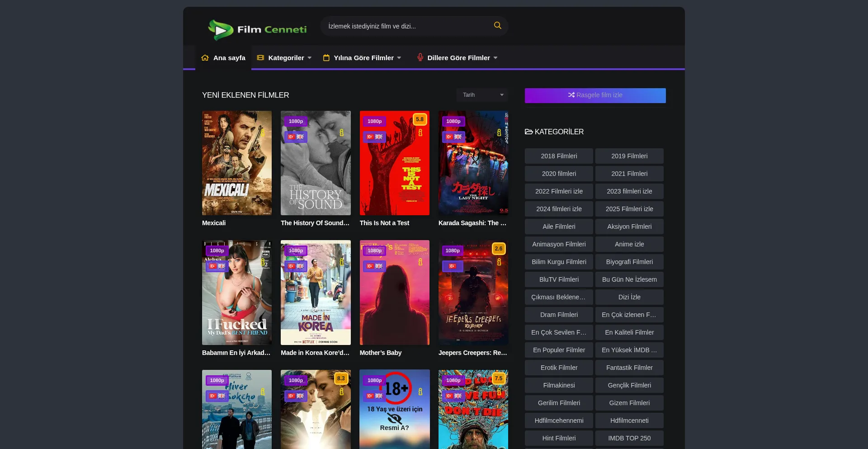Expand the Dillere Göre Filmler menu
The height and width of the screenshot is (449, 868).
(x=458, y=58)
